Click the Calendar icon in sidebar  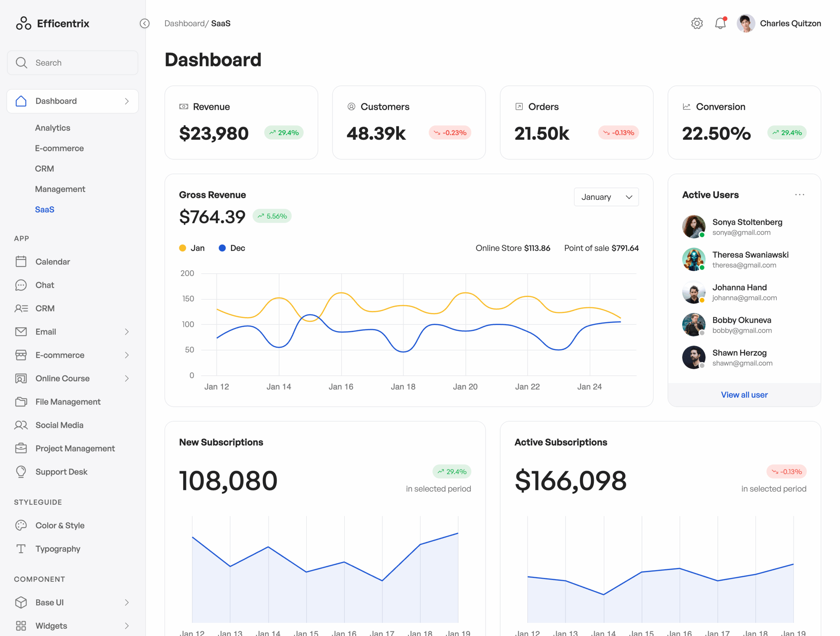click(x=21, y=262)
